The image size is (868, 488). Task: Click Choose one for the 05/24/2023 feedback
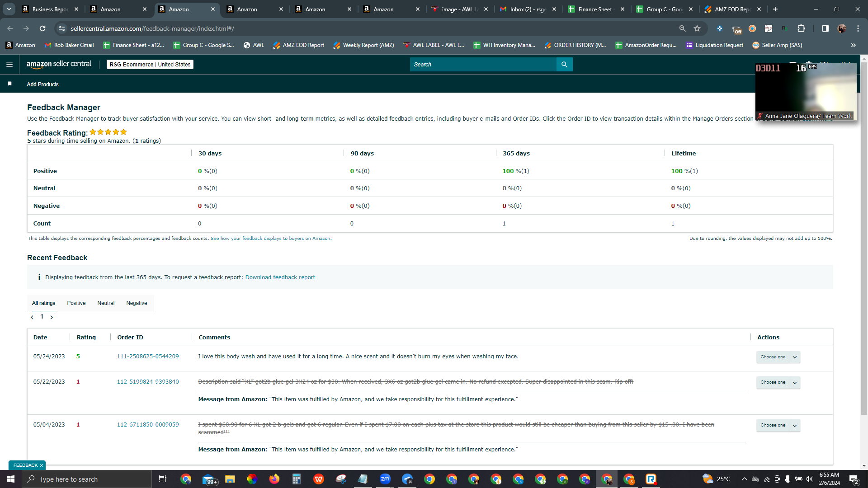pyautogui.click(x=773, y=357)
